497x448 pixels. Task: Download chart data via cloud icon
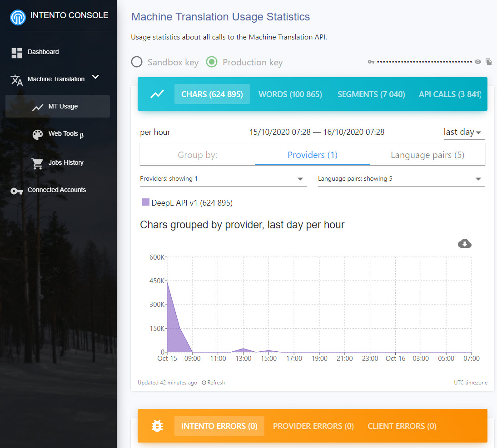(464, 244)
